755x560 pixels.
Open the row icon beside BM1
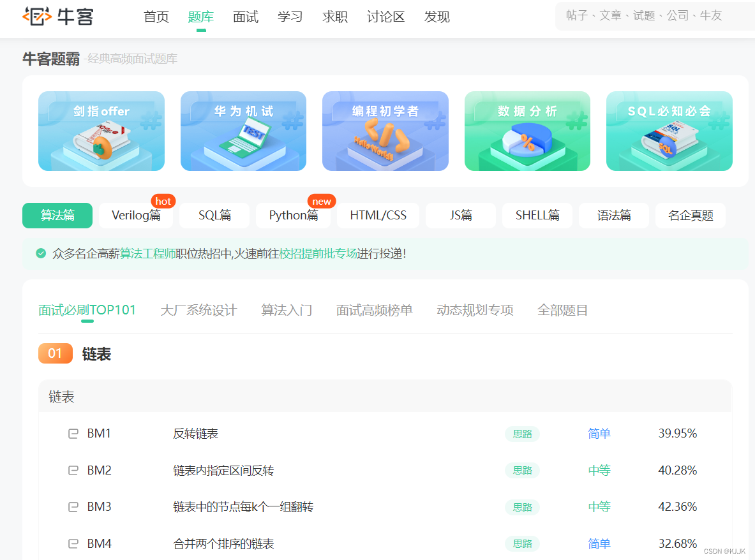tap(73, 434)
